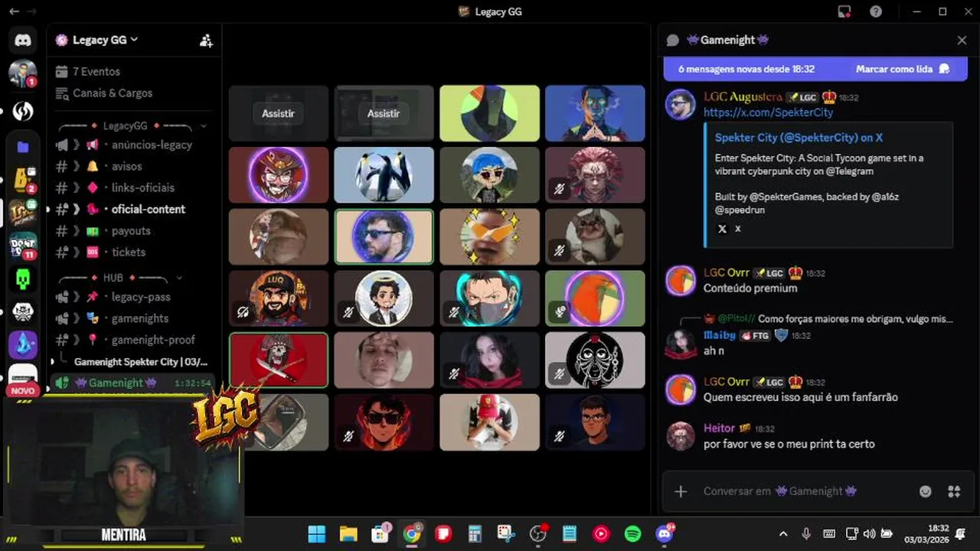980x551 pixels.
Task: Click the emoji picker in chat input
Action: (925, 491)
